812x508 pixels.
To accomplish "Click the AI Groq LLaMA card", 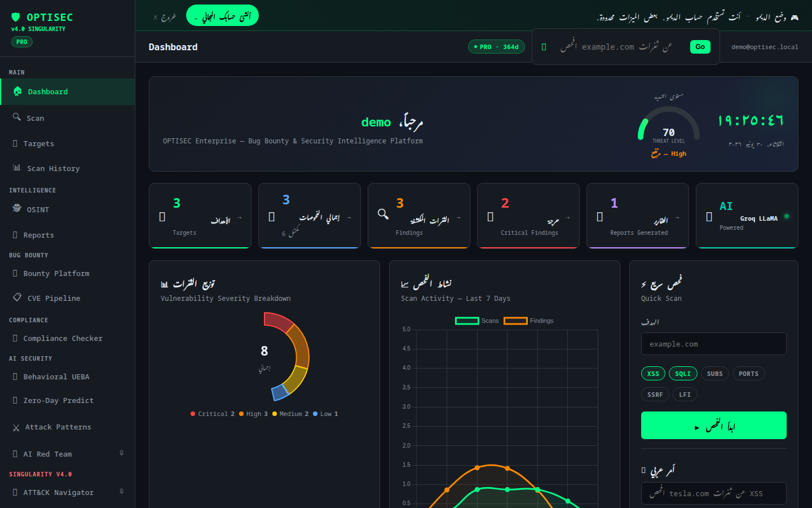I will click(x=747, y=216).
